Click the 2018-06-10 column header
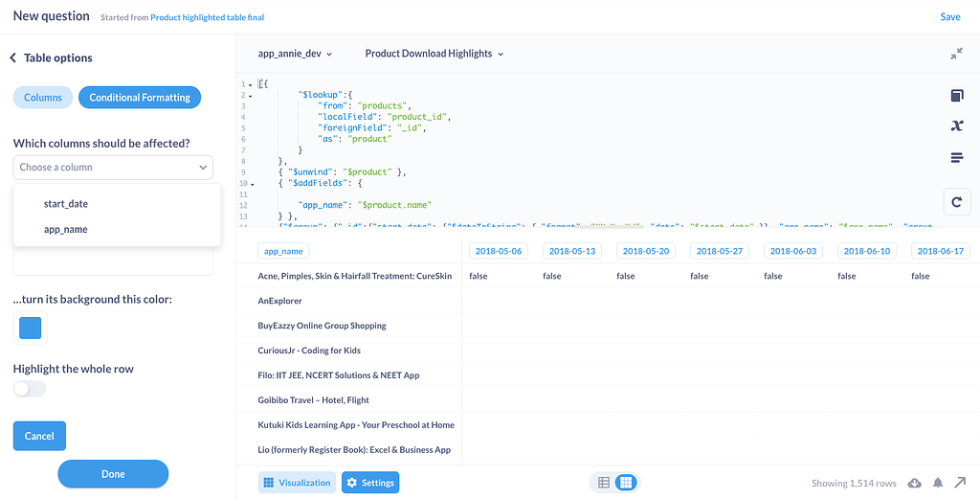The height and width of the screenshot is (499, 980). pos(867,251)
